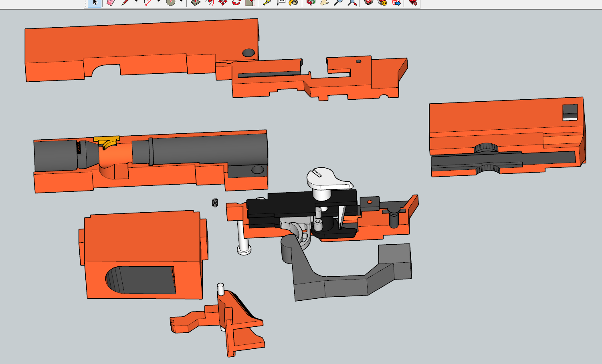Viewport: 602px width, 364px height.
Task: Select the Circle shape tool
Action: (171, 2)
